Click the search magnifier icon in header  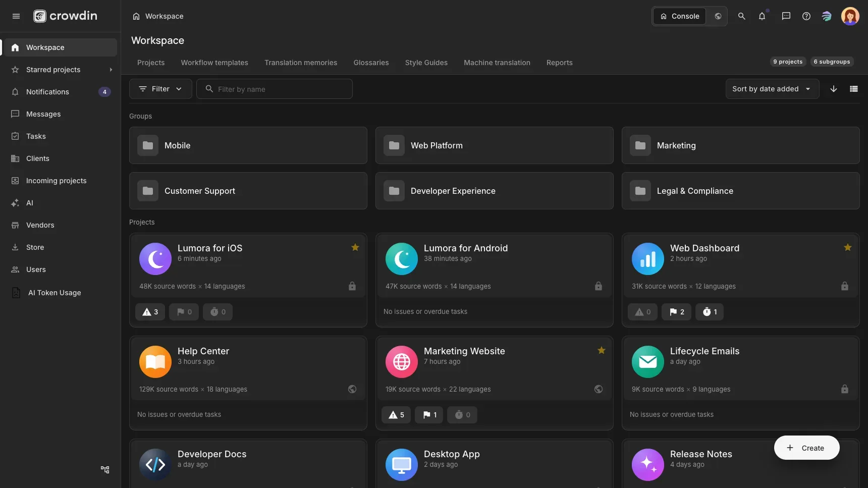pyautogui.click(x=741, y=16)
